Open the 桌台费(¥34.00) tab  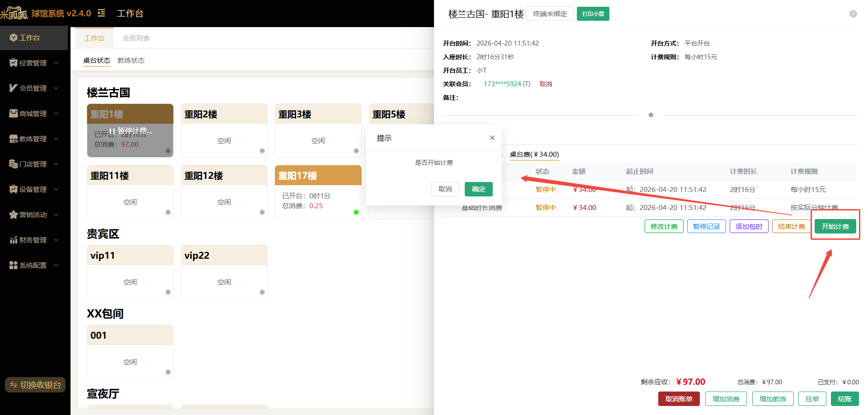pos(534,154)
